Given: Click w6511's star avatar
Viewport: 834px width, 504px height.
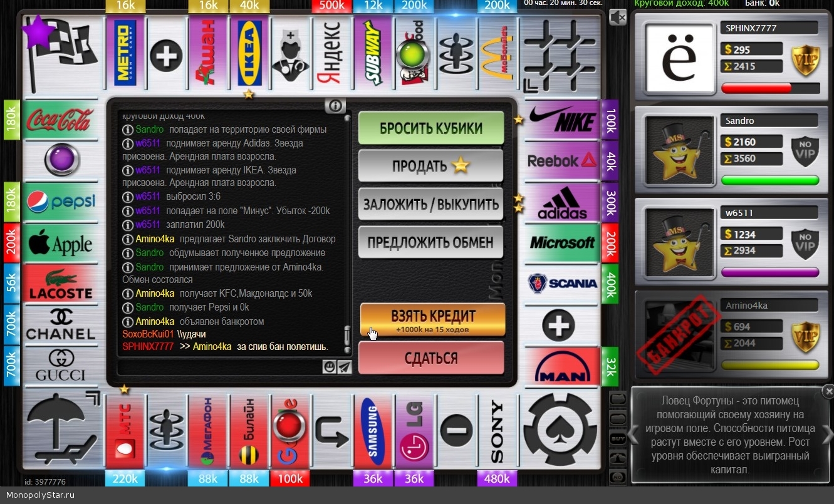Looking at the screenshot, I should 680,244.
